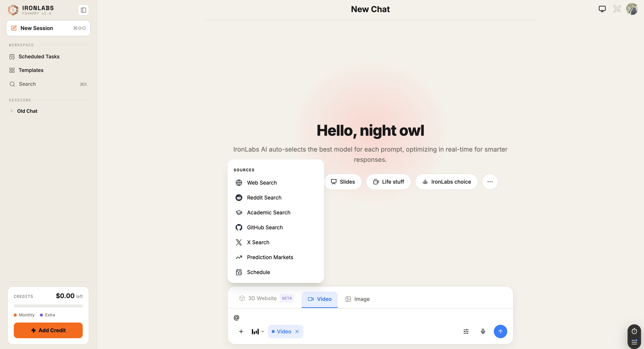
Task: Click the plus attach button
Action: point(241,331)
